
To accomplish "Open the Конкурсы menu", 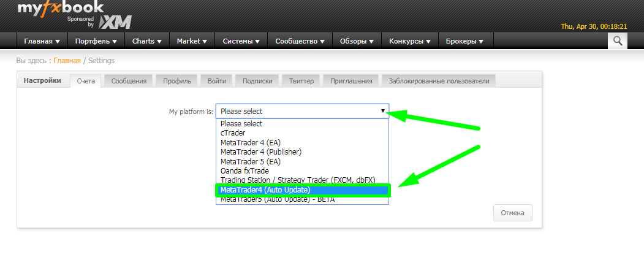I will pyautogui.click(x=411, y=41).
